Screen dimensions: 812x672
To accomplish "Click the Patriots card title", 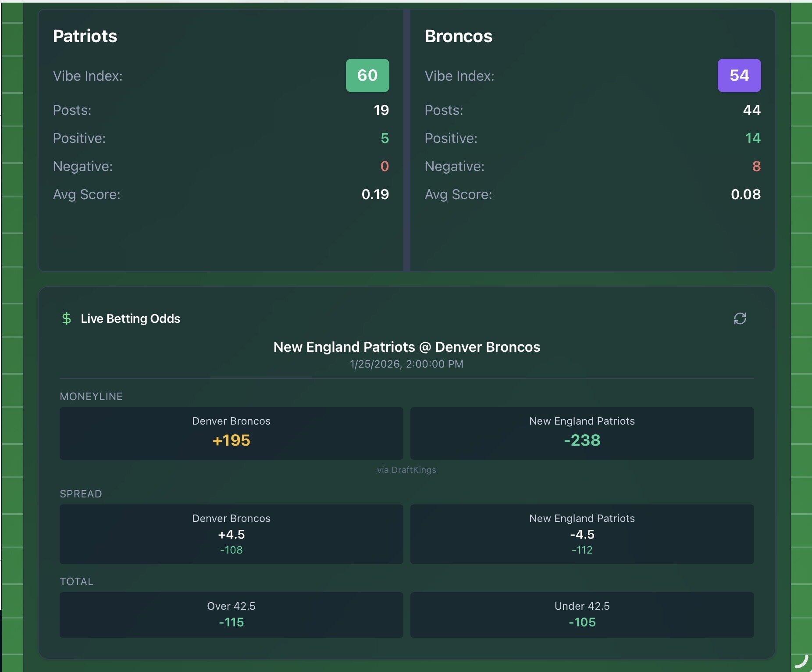I will tap(85, 36).
